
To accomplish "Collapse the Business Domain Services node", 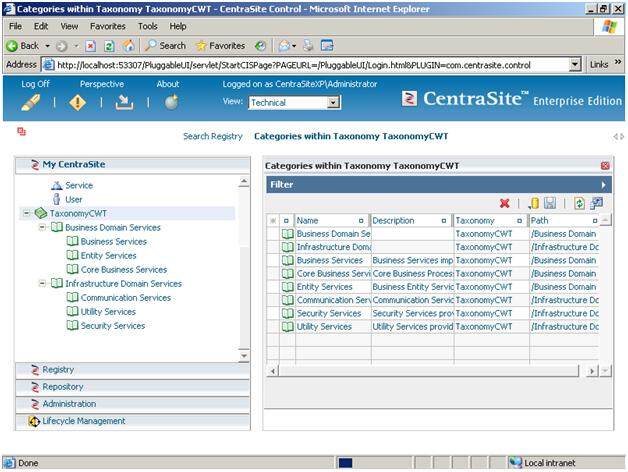I will pyautogui.click(x=42, y=228).
